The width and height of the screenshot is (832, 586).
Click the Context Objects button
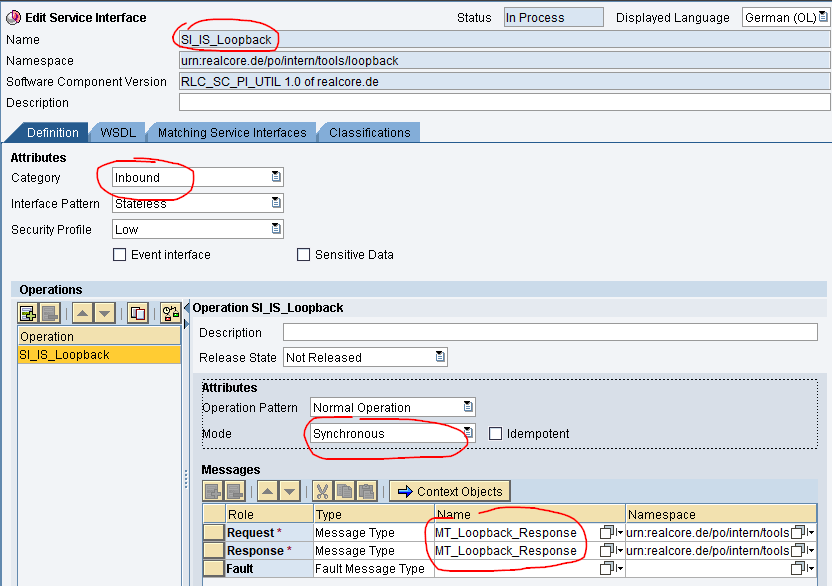[450, 491]
